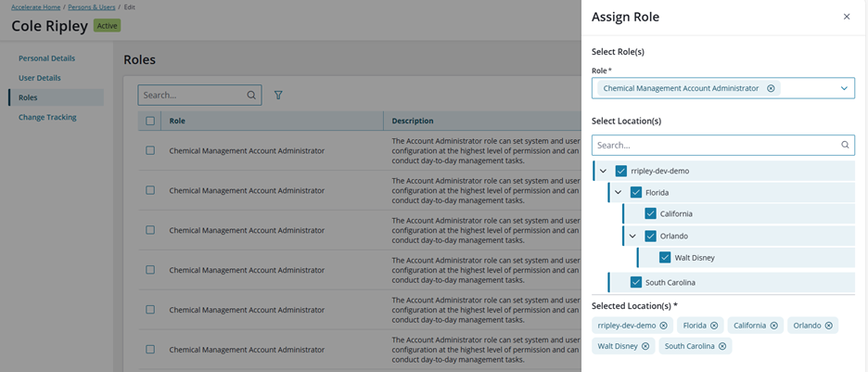
Task: Remove Florida selected location chip
Action: pyautogui.click(x=714, y=326)
